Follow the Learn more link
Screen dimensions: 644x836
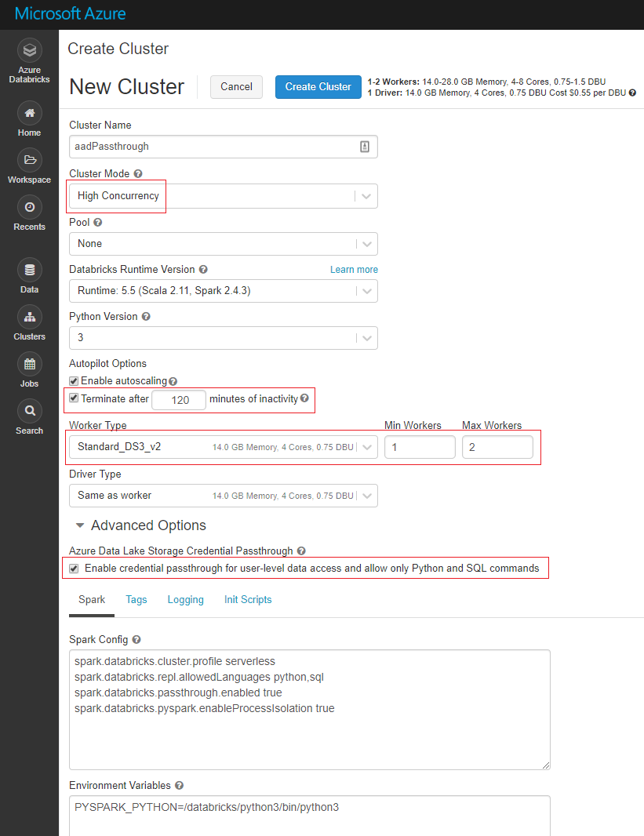(354, 270)
